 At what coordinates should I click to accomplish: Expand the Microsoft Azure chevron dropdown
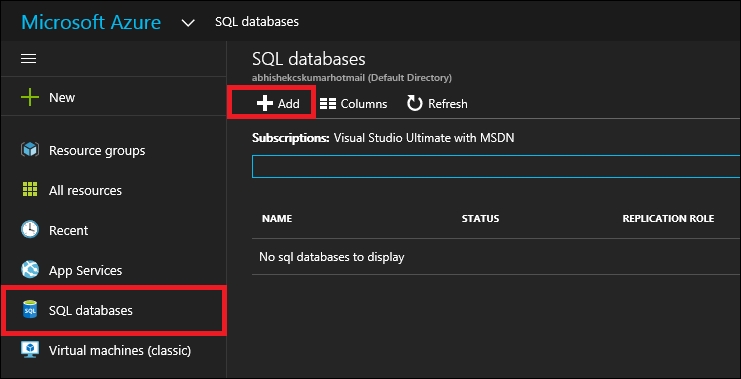[x=188, y=23]
